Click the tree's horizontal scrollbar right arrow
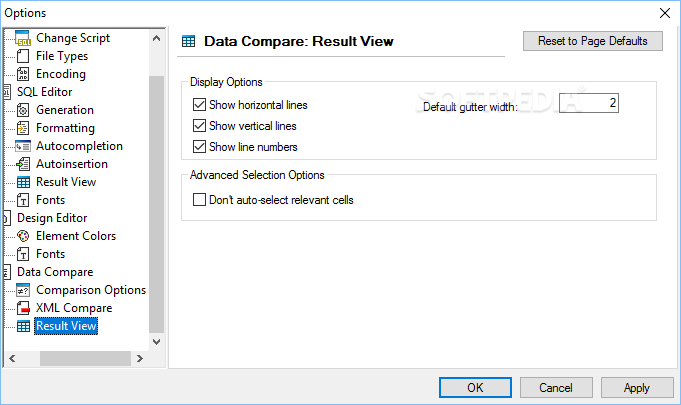This screenshot has width=681, height=405. [139, 358]
